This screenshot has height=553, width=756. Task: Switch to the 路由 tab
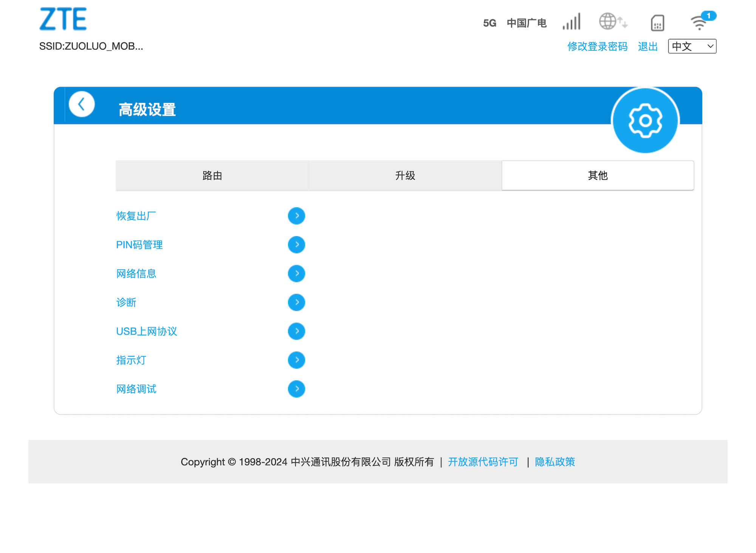pos(212,176)
